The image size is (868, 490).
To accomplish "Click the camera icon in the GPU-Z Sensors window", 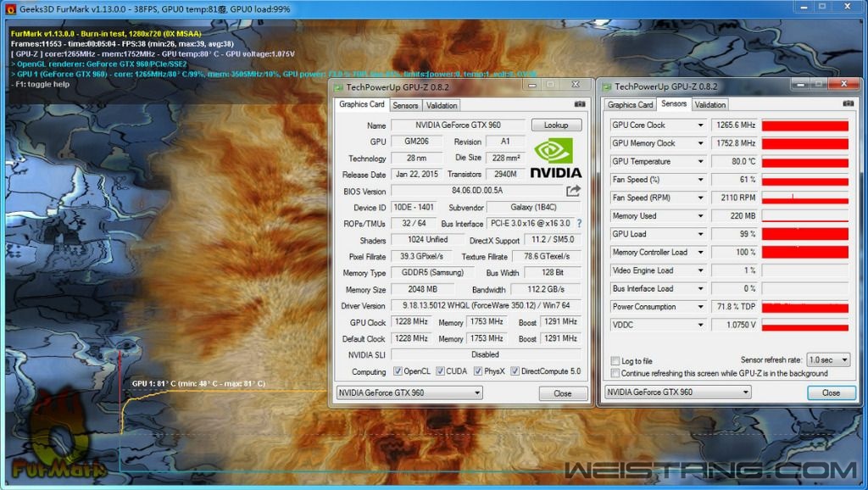I will pos(848,103).
